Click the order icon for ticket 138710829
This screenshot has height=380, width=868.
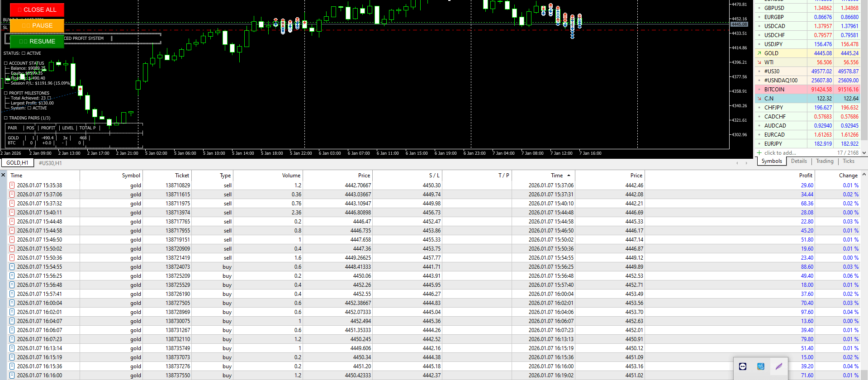click(12, 185)
